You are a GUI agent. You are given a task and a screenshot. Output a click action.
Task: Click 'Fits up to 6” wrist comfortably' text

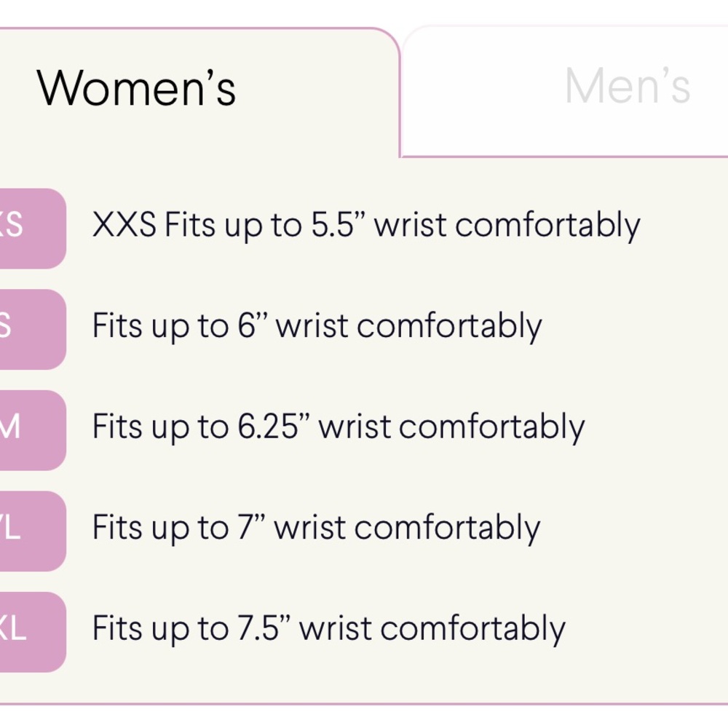click(317, 327)
